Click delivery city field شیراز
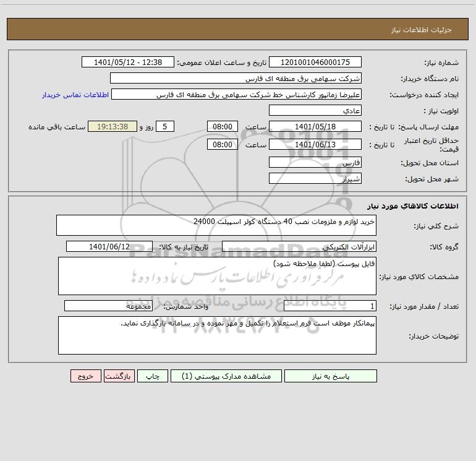Screen dimensions: 476x461 point(315,178)
